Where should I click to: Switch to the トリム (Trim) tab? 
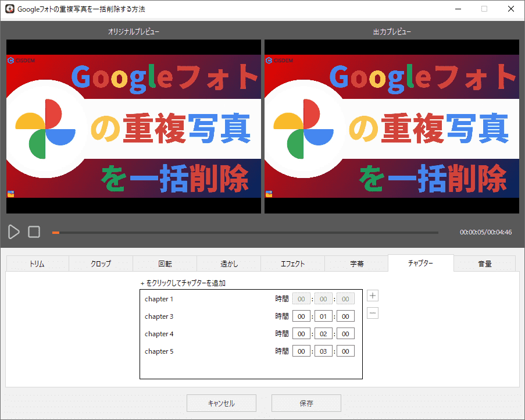(37, 263)
